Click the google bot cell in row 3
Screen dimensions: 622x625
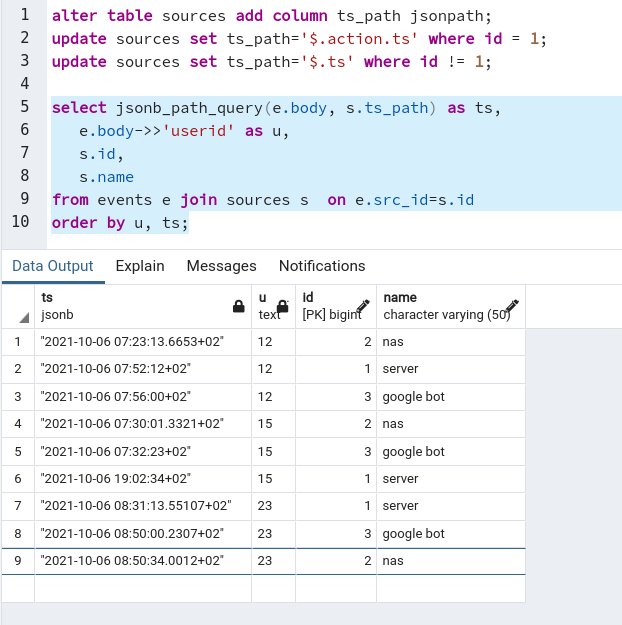413,396
